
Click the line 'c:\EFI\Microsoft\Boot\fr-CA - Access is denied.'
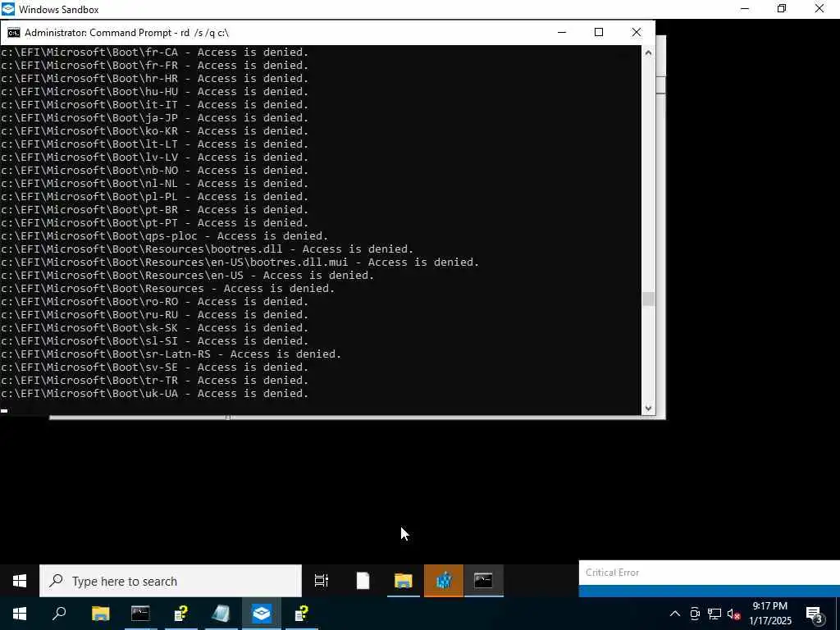point(155,52)
